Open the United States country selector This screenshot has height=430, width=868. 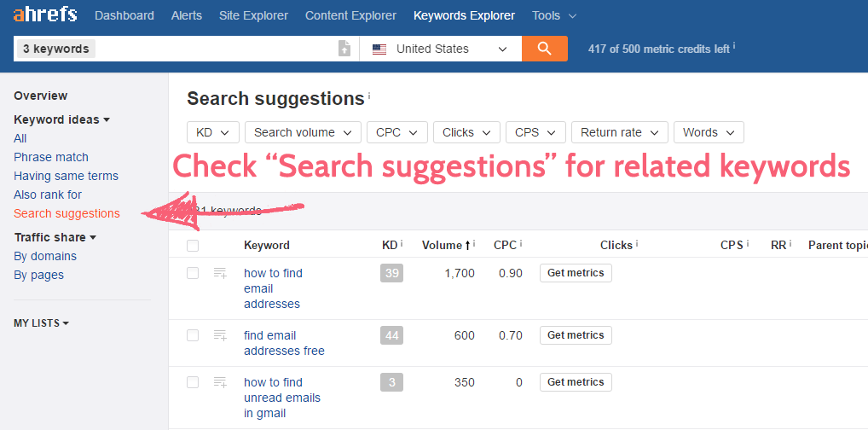441,49
